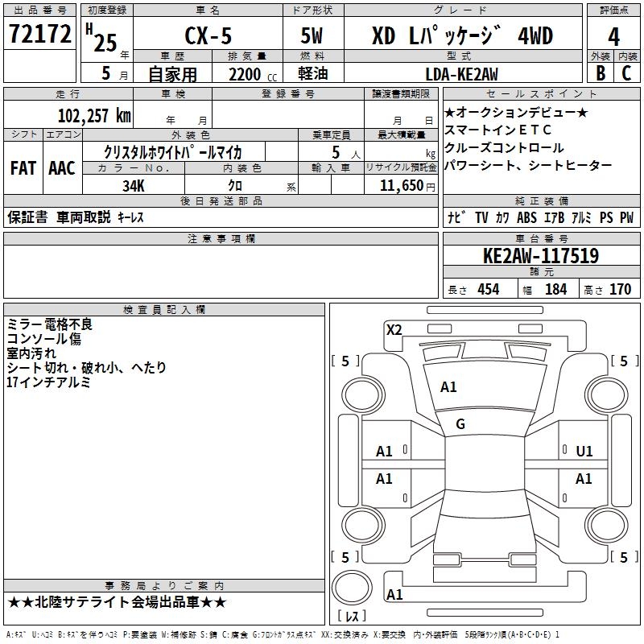This screenshot has width=644, height=644.
Task: Select exterior color クリスタルホワイトパールマイカ
Action: (173, 152)
